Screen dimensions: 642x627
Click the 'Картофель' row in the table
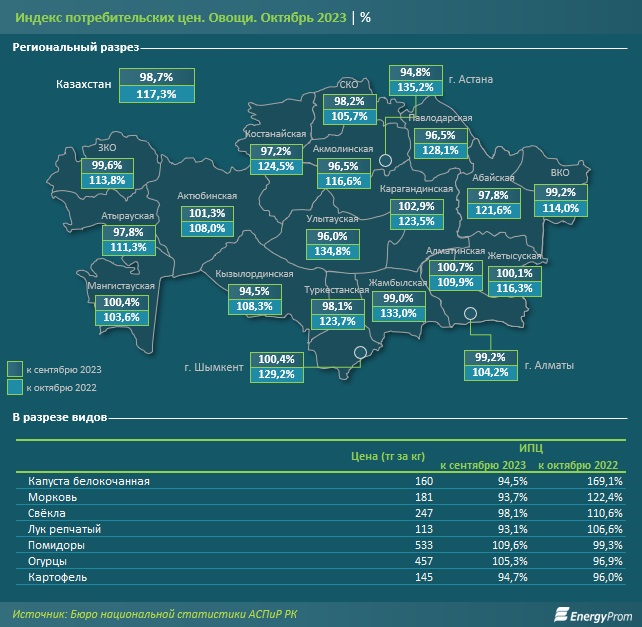pos(320,579)
